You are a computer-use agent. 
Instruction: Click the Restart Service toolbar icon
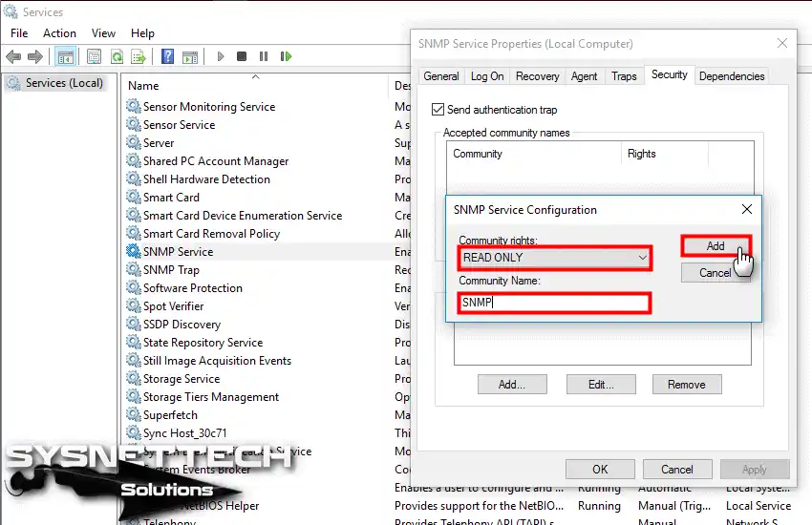[x=286, y=56]
